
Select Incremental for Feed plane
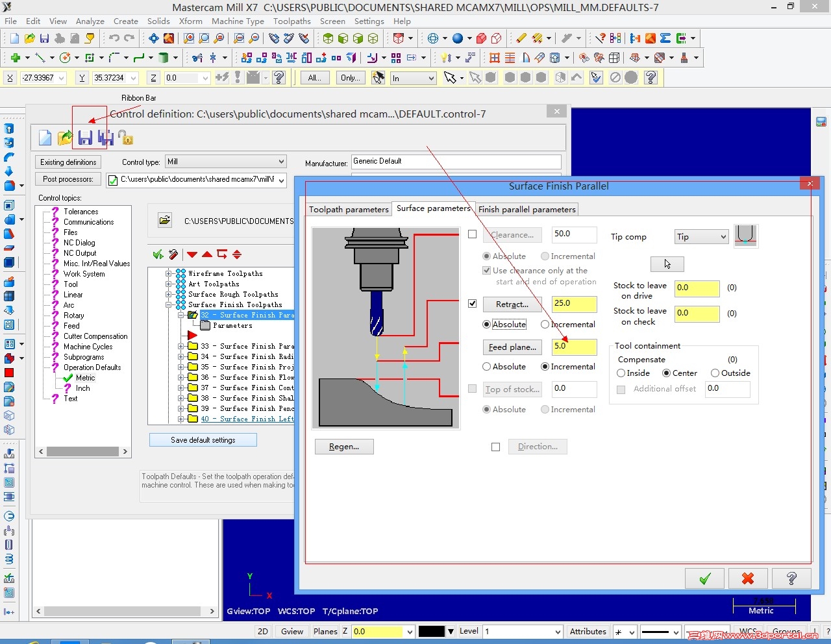[545, 367]
